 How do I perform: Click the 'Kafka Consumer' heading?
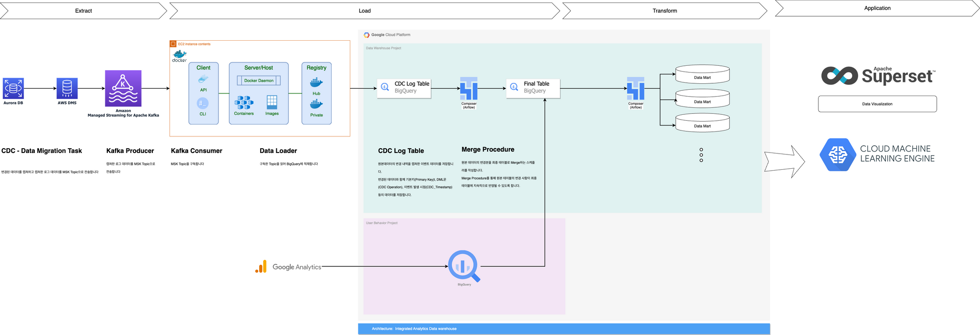tap(196, 151)
